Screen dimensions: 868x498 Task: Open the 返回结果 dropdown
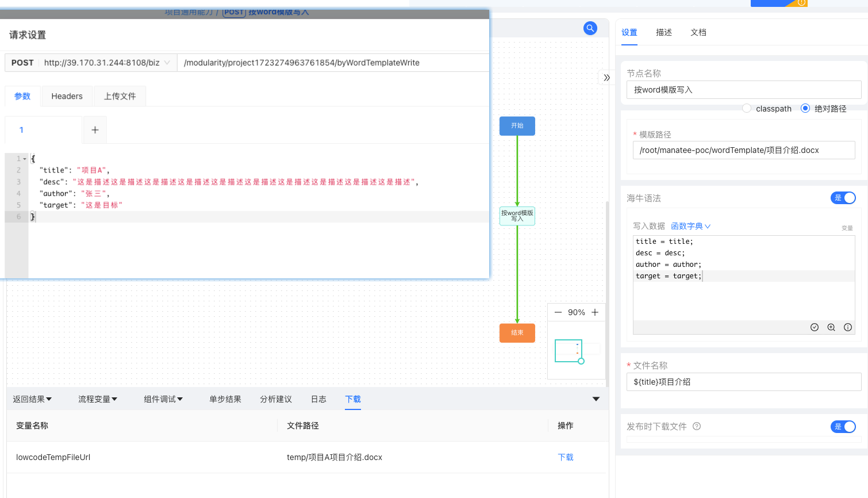[x=32, y=399]
